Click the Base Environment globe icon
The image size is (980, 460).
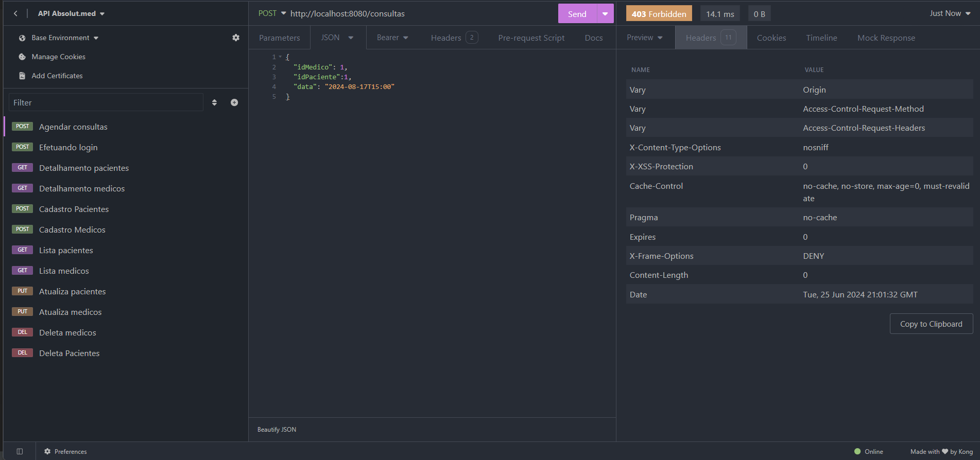tap(22, 38)
